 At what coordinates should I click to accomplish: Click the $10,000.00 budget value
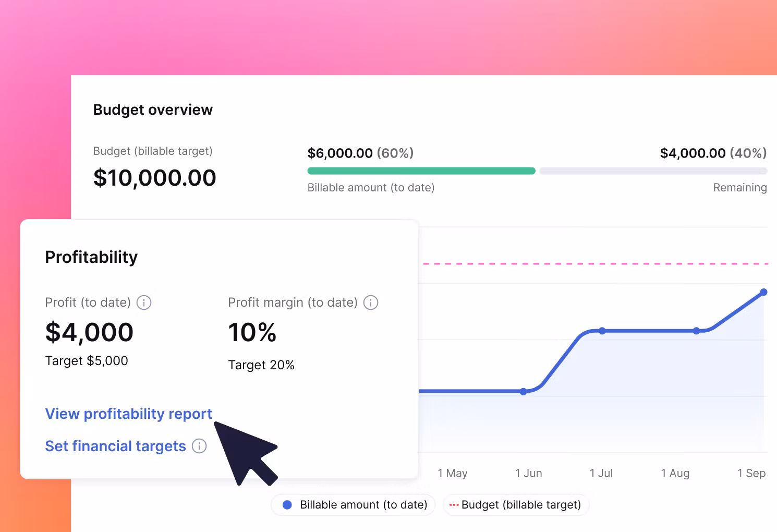[154, 178]
